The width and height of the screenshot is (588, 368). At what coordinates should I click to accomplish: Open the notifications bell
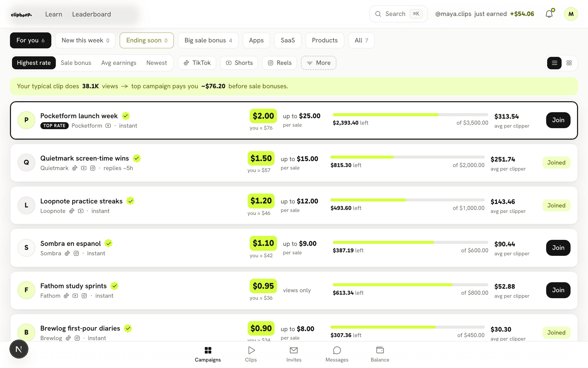(x=549, y=14)
